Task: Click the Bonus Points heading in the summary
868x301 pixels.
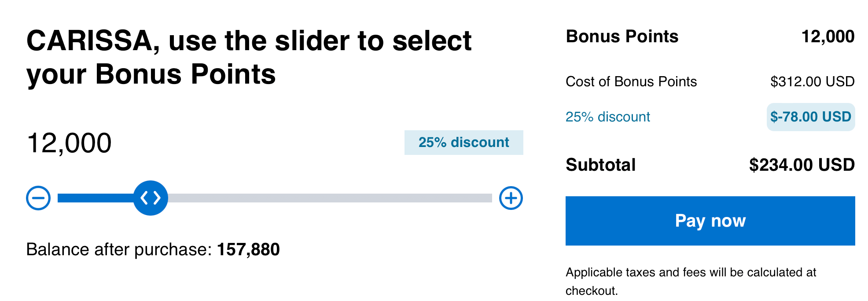Action: (x=622, y=37)
